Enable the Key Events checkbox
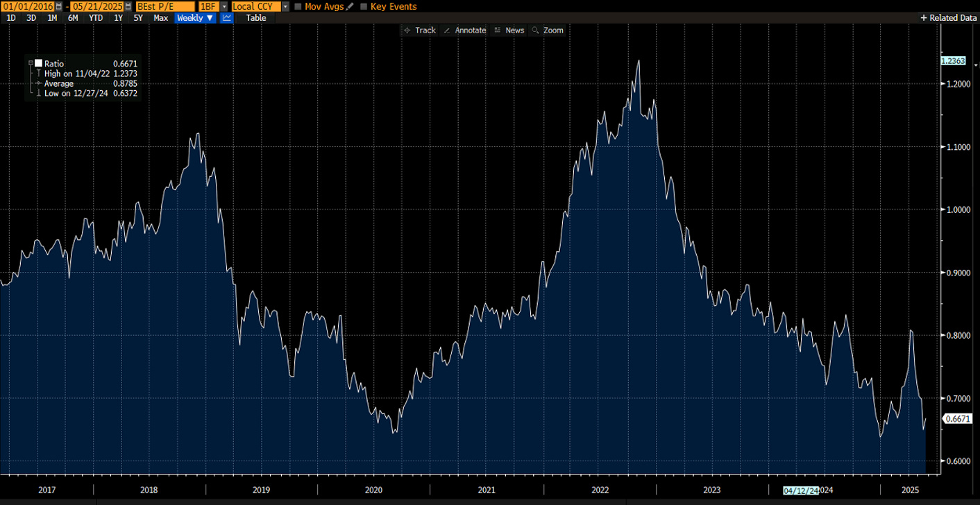This screenshot has height=505, width=980. pos(364,6)
